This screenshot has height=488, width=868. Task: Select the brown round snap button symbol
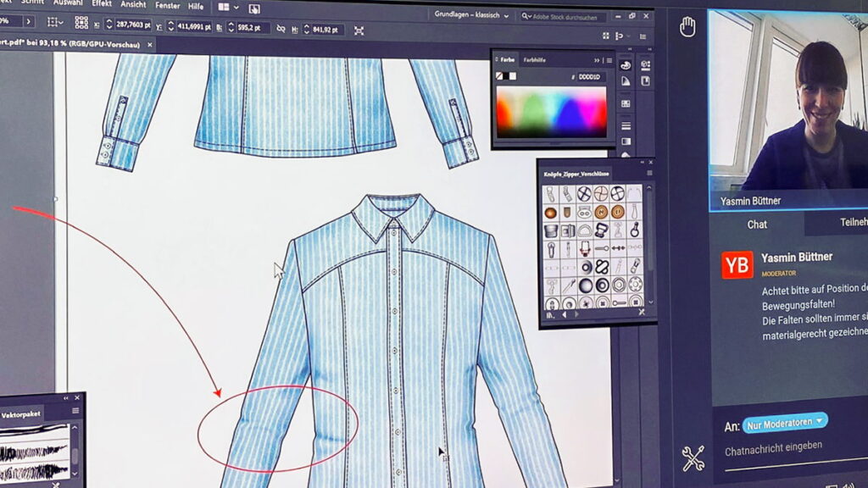551,213
